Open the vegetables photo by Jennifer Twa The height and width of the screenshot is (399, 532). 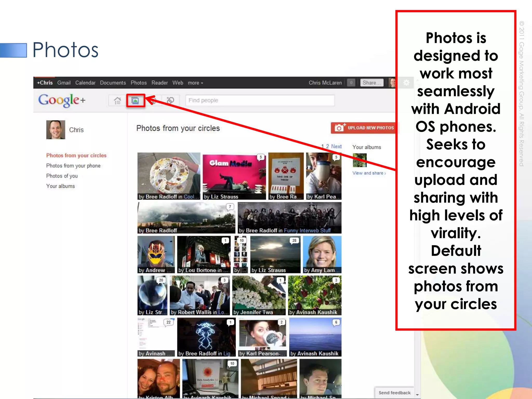coord(259,296)
